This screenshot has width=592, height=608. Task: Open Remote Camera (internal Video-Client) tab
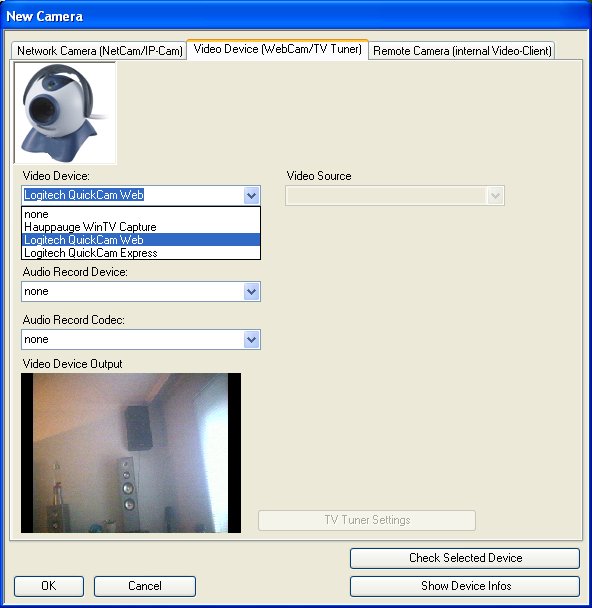pos(462,51)
